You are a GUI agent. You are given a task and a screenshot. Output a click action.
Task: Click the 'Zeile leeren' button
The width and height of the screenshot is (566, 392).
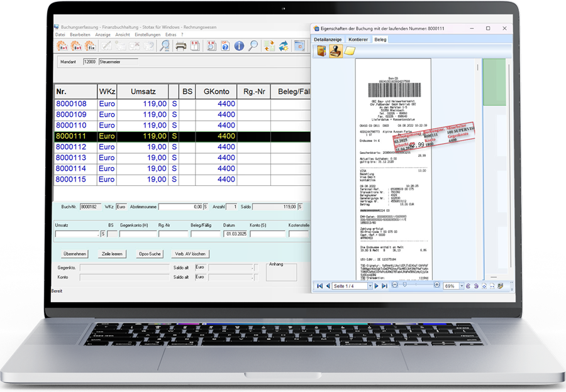pos(112,254)
